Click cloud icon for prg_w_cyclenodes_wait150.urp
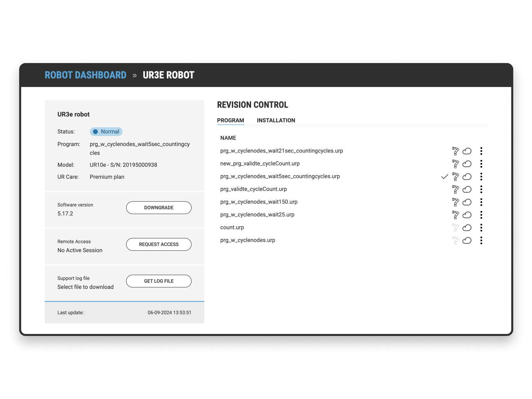 coord(467,202)
